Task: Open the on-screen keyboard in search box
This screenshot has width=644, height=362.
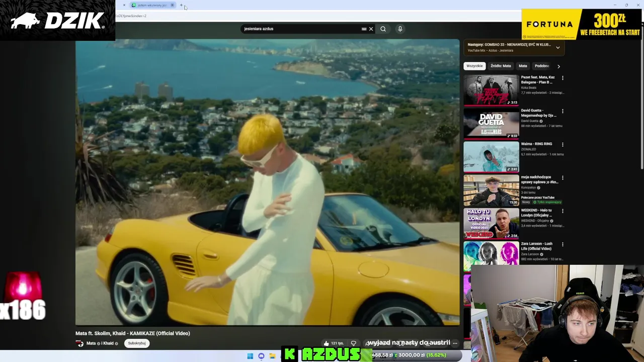Action: (x=364, y=29)
